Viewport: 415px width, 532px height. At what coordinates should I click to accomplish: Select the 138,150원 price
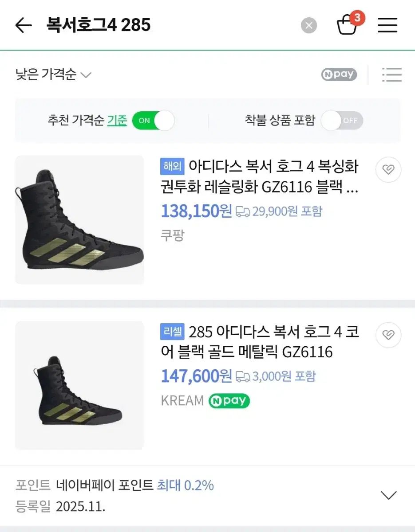point(196,211)
